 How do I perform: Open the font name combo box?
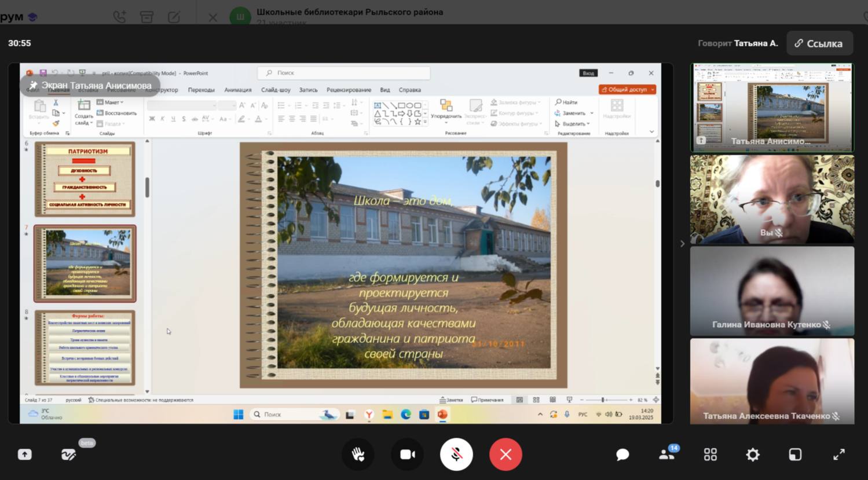pyautogui.click(x=182, y=105)
